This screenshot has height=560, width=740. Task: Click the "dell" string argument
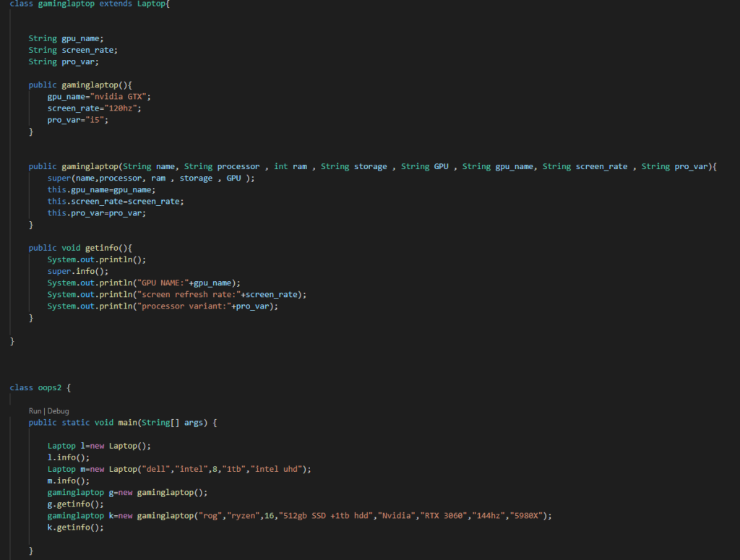156,470
